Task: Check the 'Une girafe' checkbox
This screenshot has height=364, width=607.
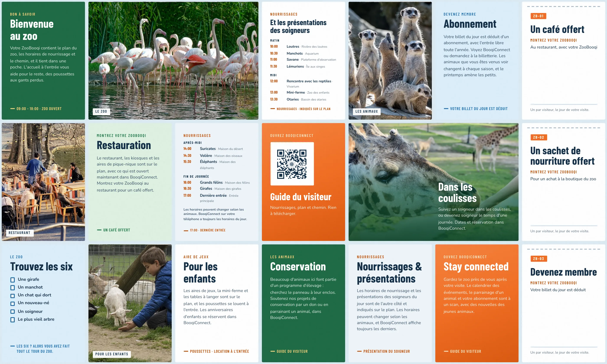Action: pyautogui.click(x=13, y=280)
